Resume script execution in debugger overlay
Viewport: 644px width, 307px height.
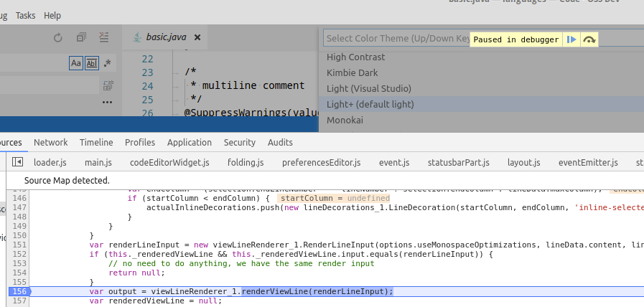click(x=571, y=39)
